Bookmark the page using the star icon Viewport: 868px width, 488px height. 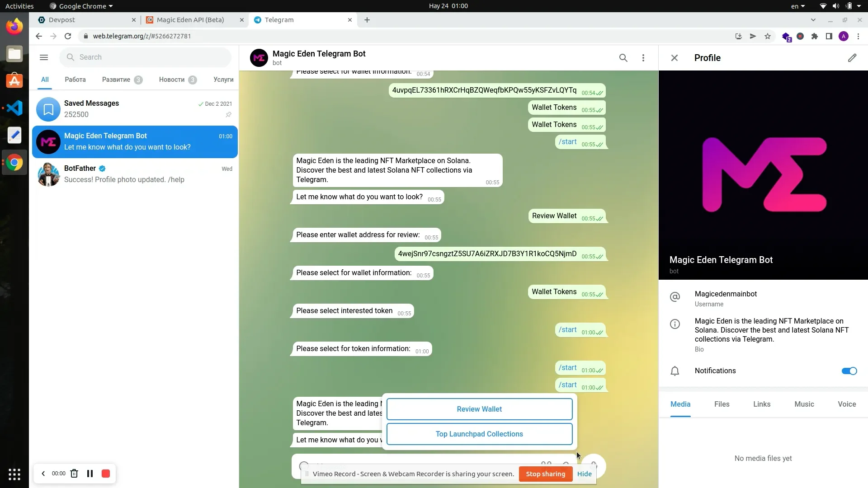click(x=768, y=36)
